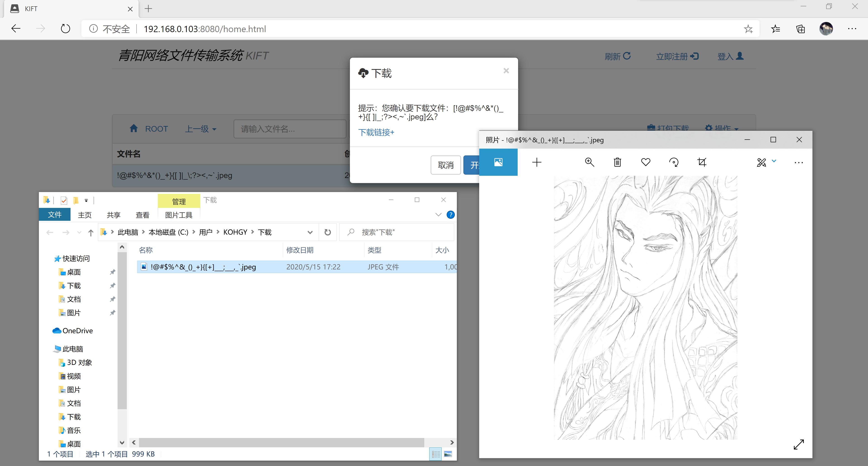Click the plus add-to icon in Photos
The width and height of the screenshot is (868, 466).
[536, 162]
